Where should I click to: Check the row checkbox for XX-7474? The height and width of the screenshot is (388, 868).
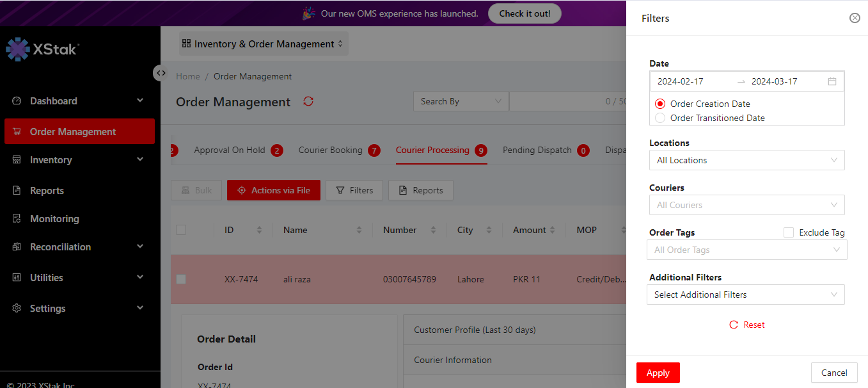[181, 279]
